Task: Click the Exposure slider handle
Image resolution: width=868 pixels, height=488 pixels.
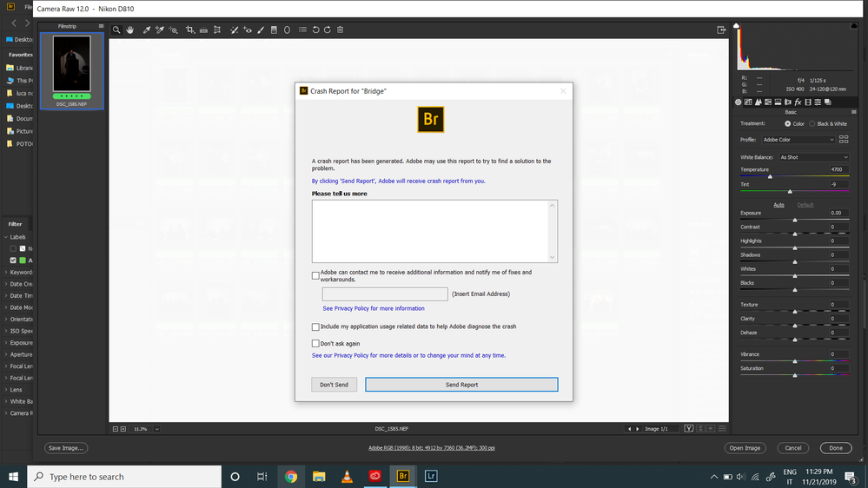Action: [x=795, y=220]
